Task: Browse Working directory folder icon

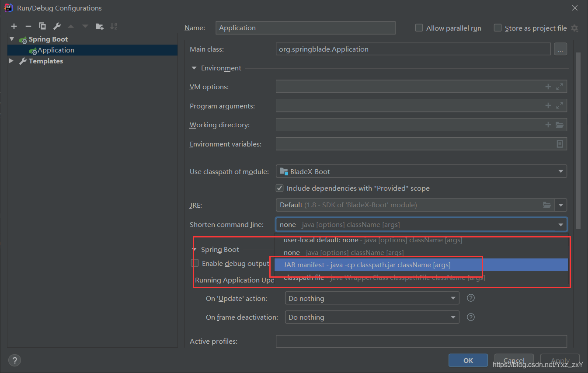Action: pos(560,125)
